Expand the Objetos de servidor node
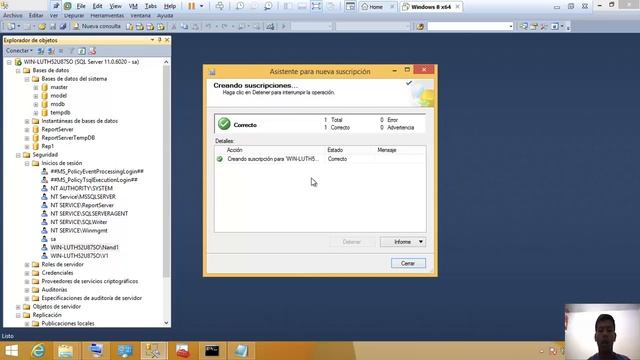This screenshot has width=640, height=360. coord(18,307)
